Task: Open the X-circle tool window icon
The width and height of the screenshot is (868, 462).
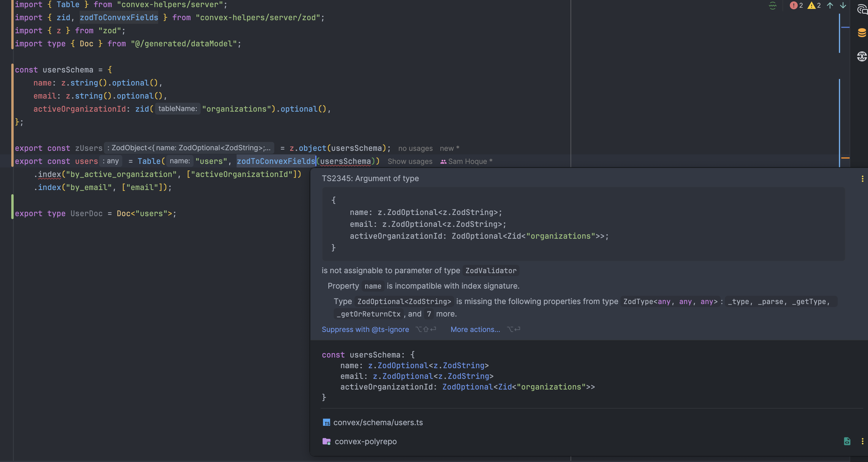Action: [861, 56]
